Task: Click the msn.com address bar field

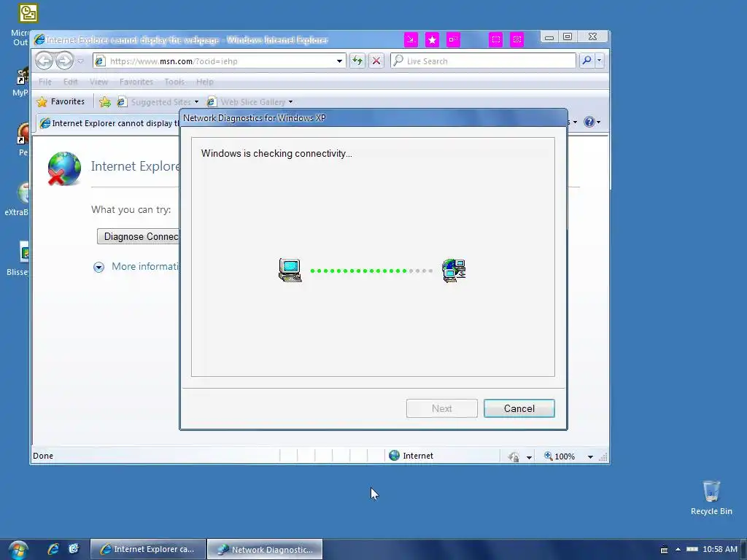Action: tap(214, 61)
